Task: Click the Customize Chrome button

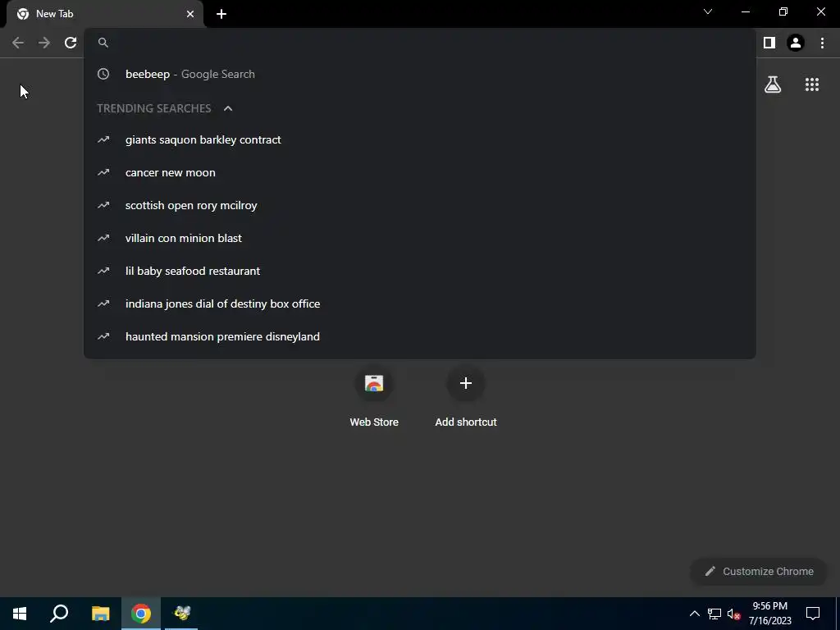Action: tap(759, 571)
